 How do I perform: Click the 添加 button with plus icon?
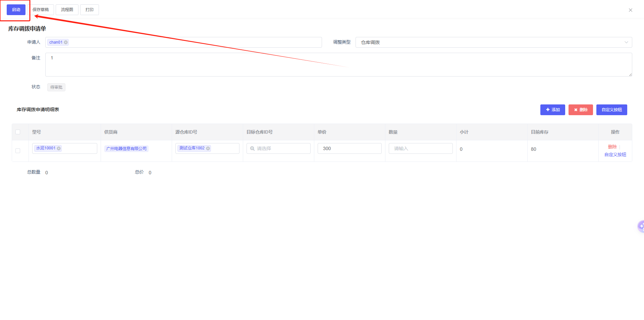click(x=552, y=110)
